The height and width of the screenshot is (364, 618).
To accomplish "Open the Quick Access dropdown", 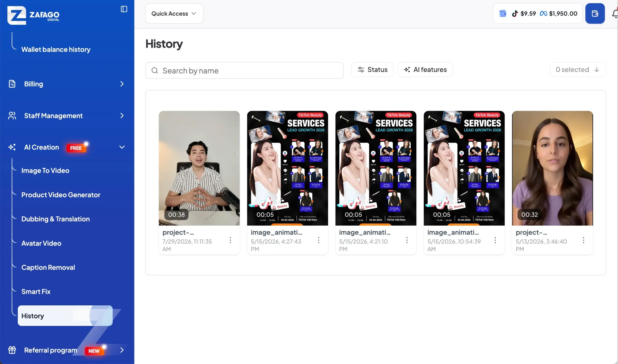I will click(x=174, y=14).
